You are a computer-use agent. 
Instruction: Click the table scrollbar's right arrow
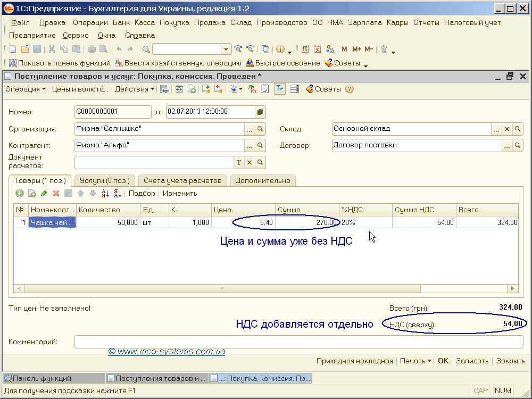tap(513, 288)
